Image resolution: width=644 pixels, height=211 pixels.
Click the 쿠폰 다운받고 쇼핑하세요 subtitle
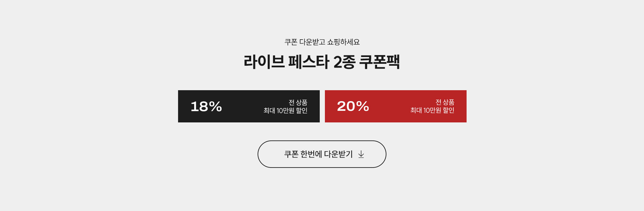click(322, 42)
